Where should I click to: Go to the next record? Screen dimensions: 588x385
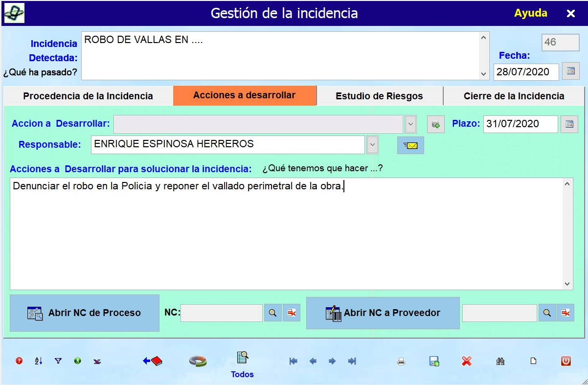point(332,361)
